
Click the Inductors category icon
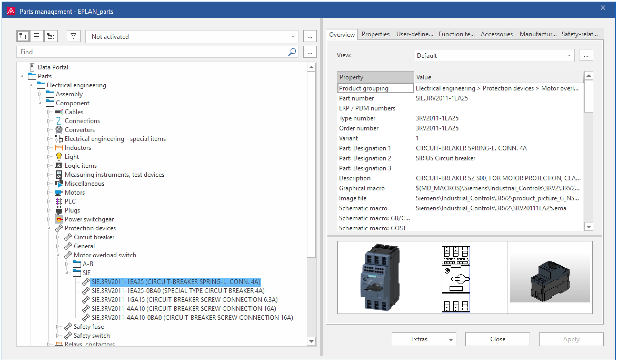(x=59, y=148)
